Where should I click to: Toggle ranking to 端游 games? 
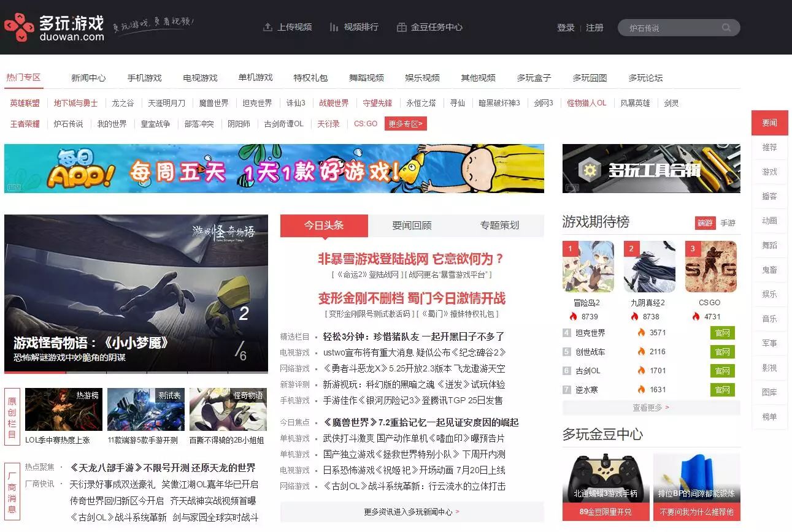pos(705,223)
